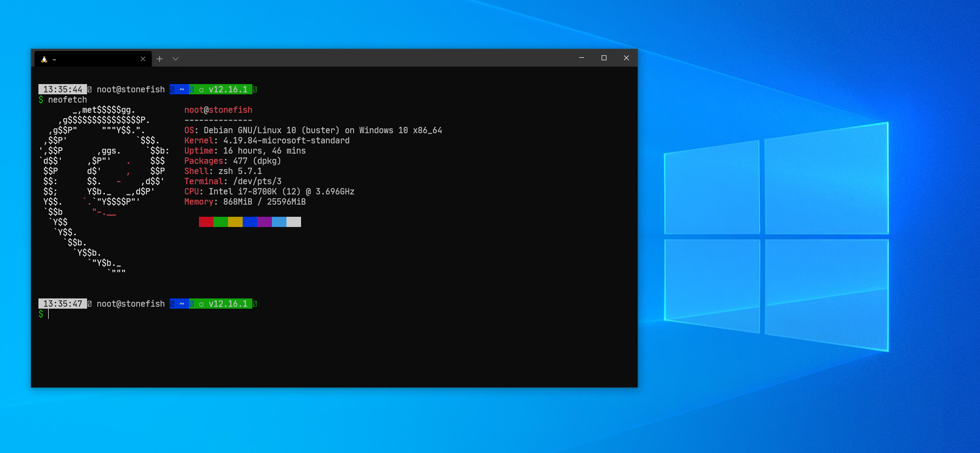Click the v12.16.1 segment in the bottom prompt
This screenshot has height=453, width=980.
click(x=228, y=304)
